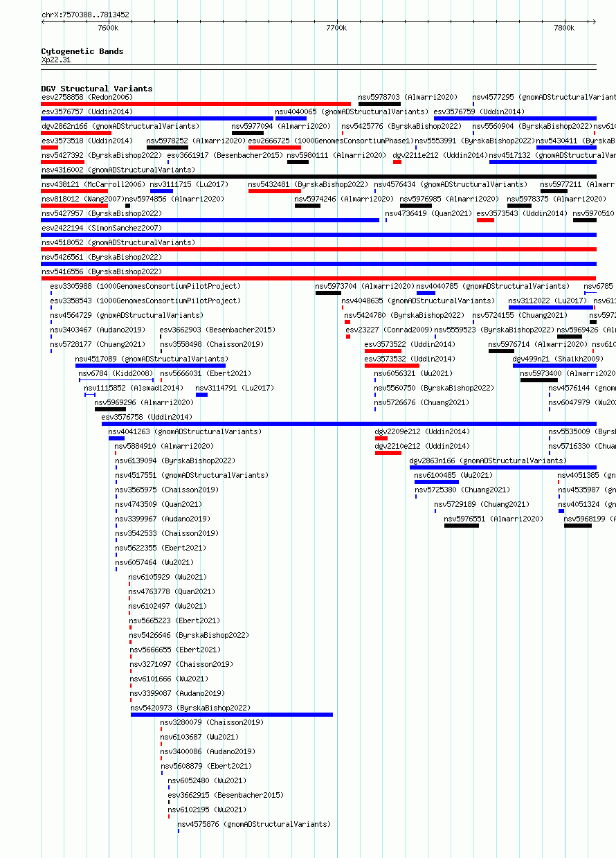Click esv23227 (Conrad2009) label
This screenshot has width=616, height=858.
click(x=389, y=330)
